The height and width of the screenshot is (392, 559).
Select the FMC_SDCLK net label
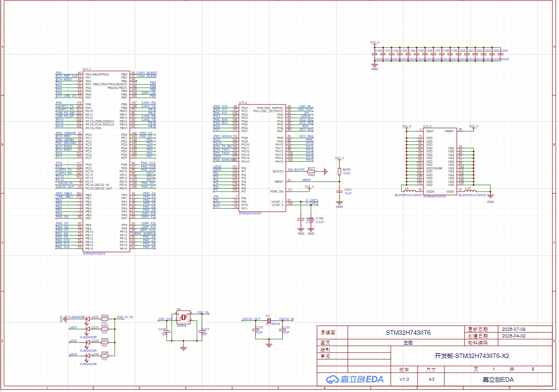(x=223, y=136)
